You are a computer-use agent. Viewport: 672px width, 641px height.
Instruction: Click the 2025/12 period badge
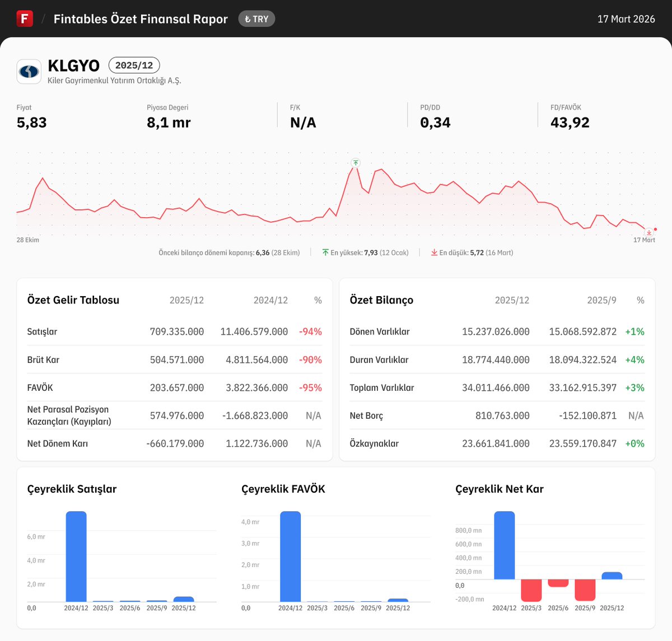[134, 65]
